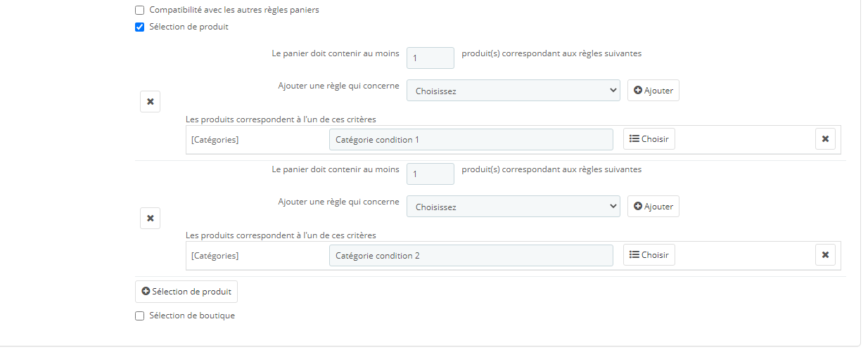
Task: Click the second minimum product quantity field
Action: coord(430,174)
